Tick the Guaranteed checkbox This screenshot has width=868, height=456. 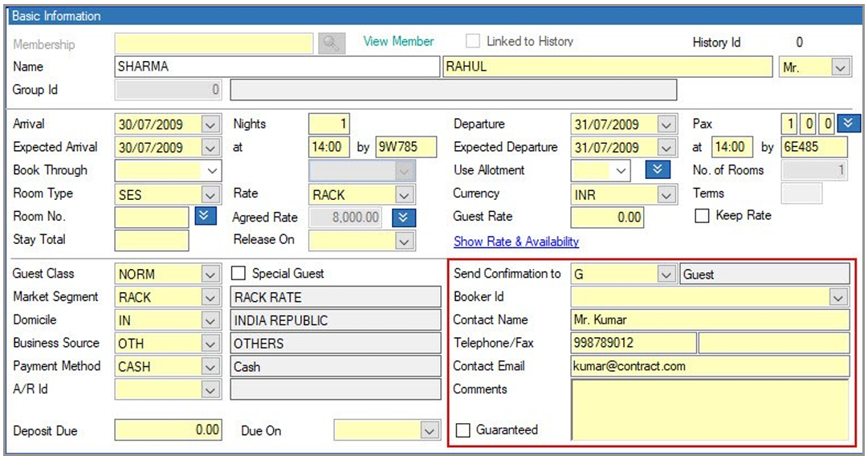pyautogui.click(x=463, y=430)
